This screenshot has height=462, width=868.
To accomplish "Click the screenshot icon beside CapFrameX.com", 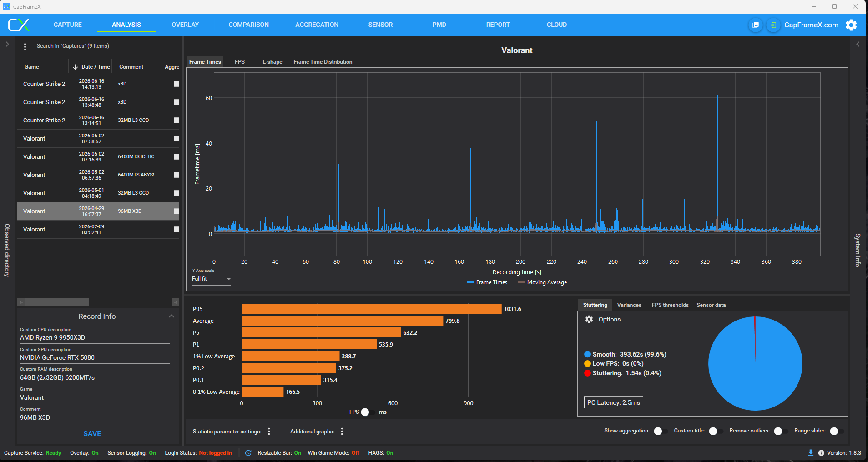I will (756, 25).
